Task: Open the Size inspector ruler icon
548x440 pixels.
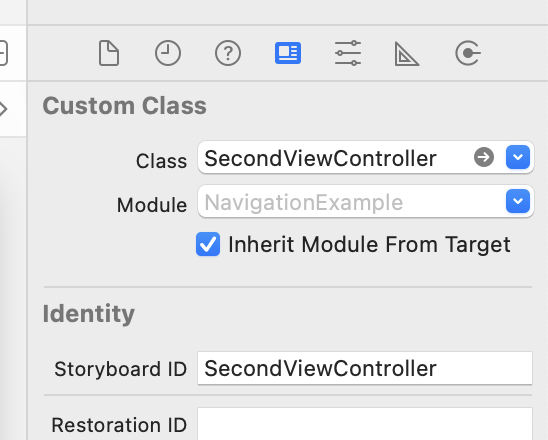Action: point(407,53)
